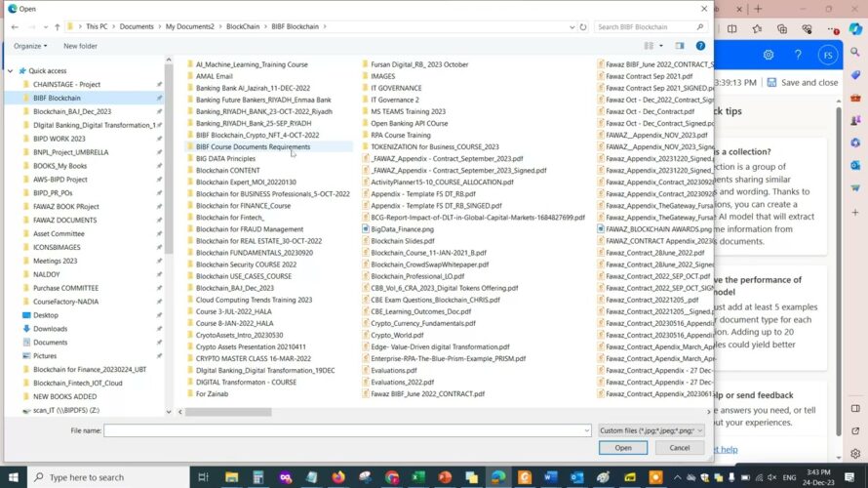Open Chrome from the taskbar

point(392,477)
